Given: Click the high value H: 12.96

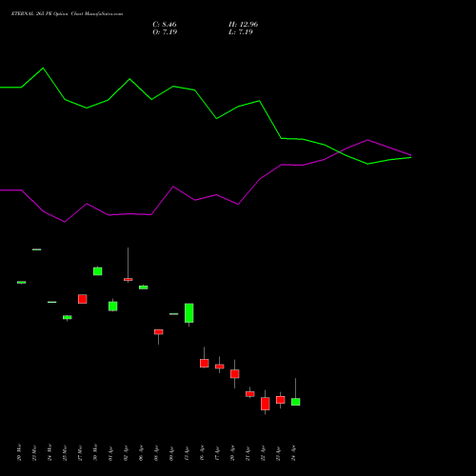Looking at the screenshot, I should [x=243, y=25].
